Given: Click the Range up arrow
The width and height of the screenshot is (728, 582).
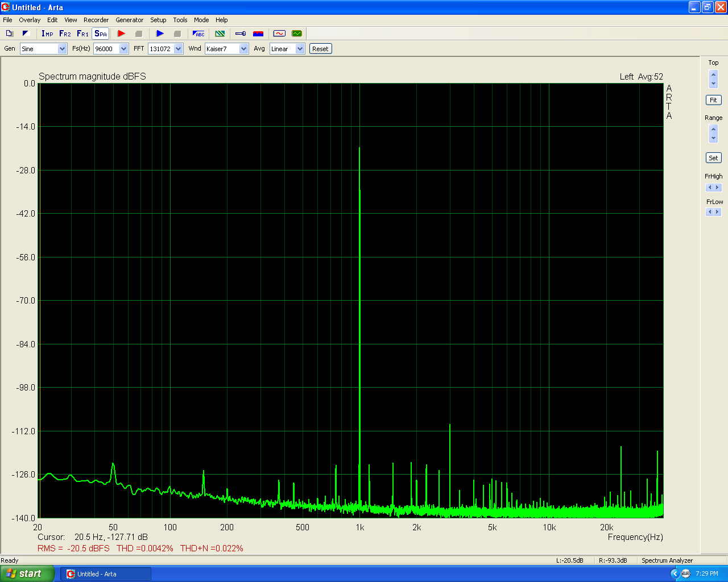Looking at the screenshot, I should coord(714,130).
